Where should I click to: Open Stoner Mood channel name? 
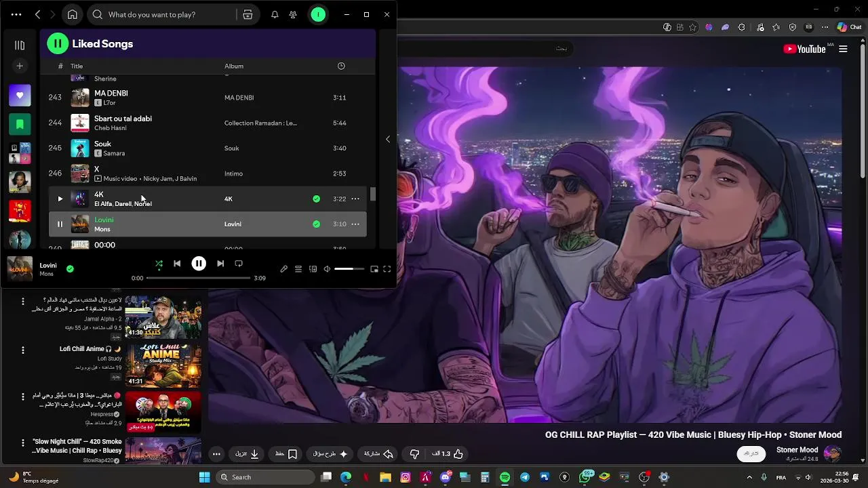[x=797, y=450]
